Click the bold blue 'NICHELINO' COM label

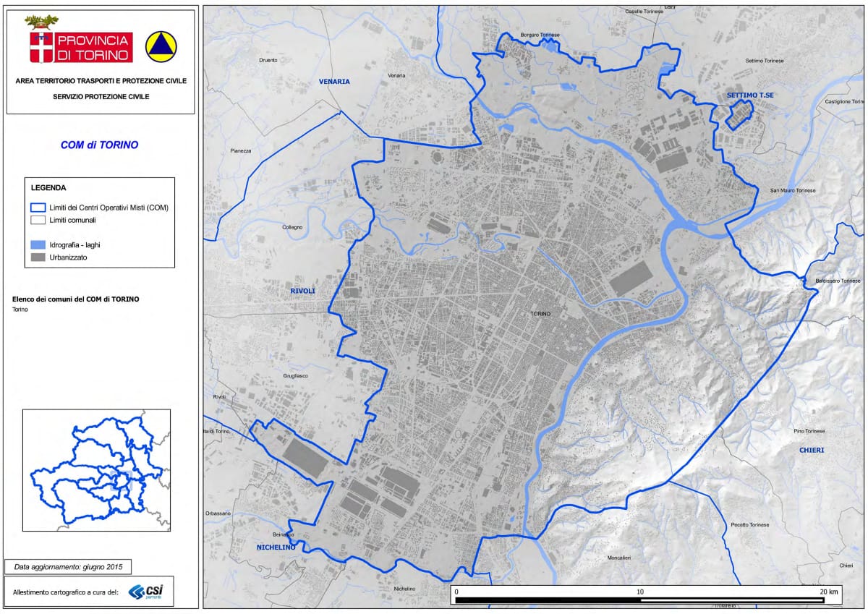(x=276, y=547)
